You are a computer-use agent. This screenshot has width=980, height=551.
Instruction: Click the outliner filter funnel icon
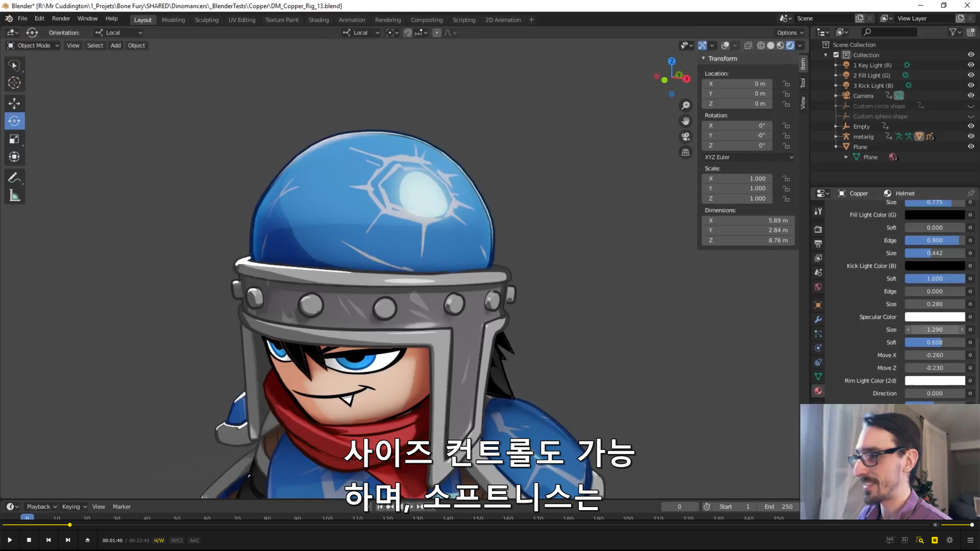click(952, 32)
